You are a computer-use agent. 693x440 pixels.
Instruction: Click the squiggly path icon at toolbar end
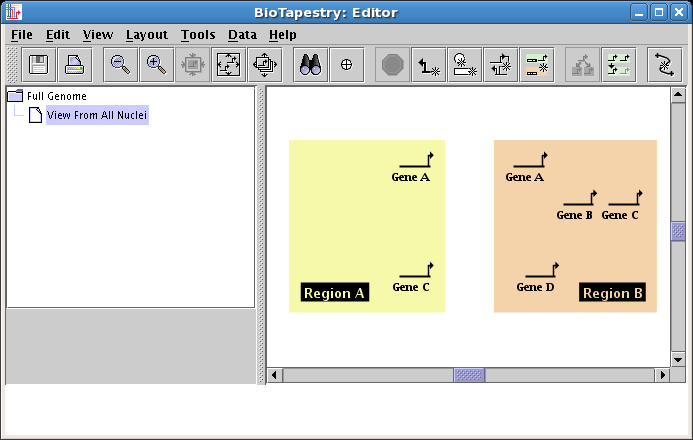click(663, 65)
